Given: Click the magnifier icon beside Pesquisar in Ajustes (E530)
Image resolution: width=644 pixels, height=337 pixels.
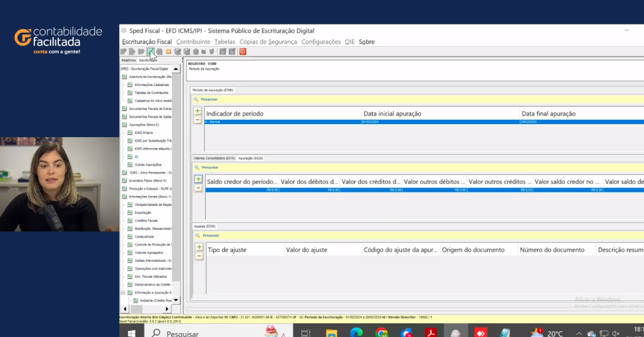Looking at the screenshot, I should 198,236.
